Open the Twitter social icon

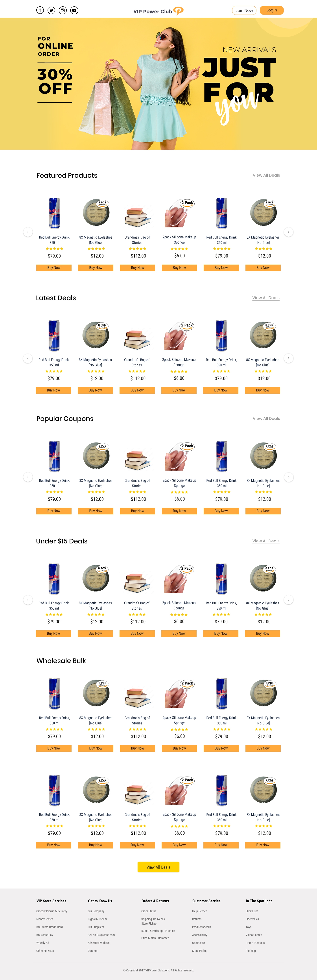[x=52, y=10]
